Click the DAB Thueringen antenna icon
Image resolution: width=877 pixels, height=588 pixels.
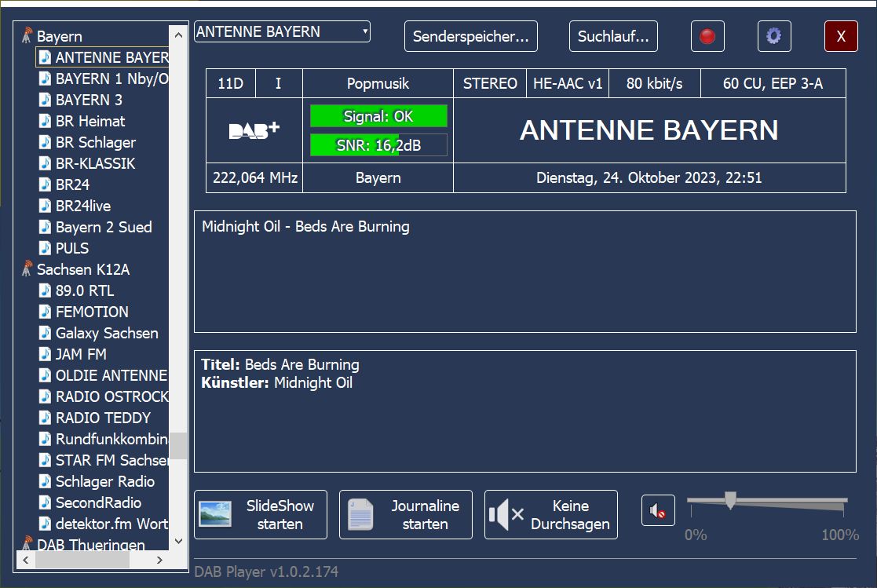(26, 543)
